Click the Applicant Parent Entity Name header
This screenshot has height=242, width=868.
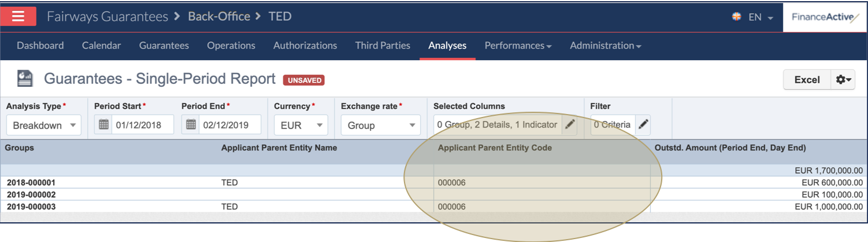click(x=279, y=148)
